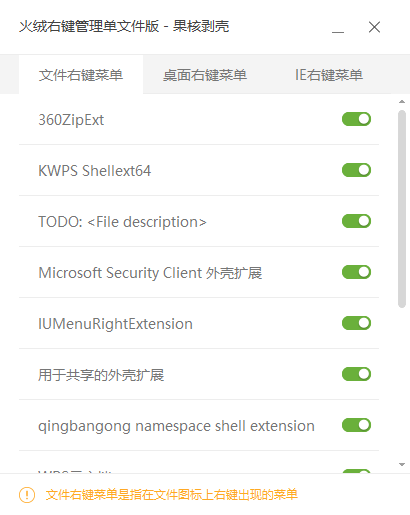Disable qingbangong namespace shell extension toggle
The height and width of the screenshot is (515, 410).
point(356,425)
